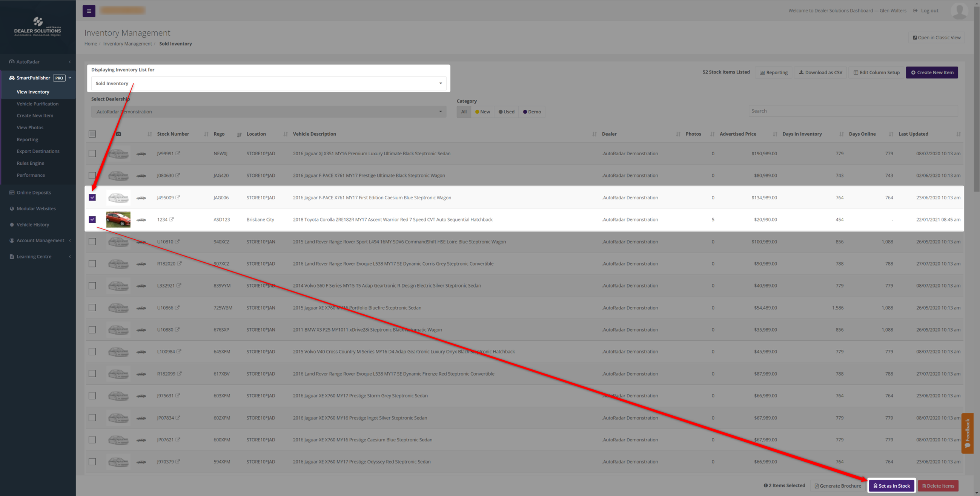Screen dimensions: 980x496
Task: Select the All category filter
Action: (x=464, y=112)
